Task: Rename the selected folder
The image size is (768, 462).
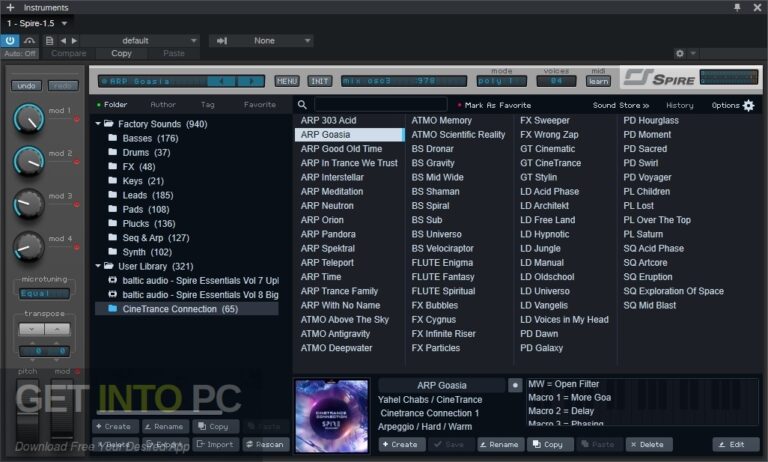Action: point(164,427)
